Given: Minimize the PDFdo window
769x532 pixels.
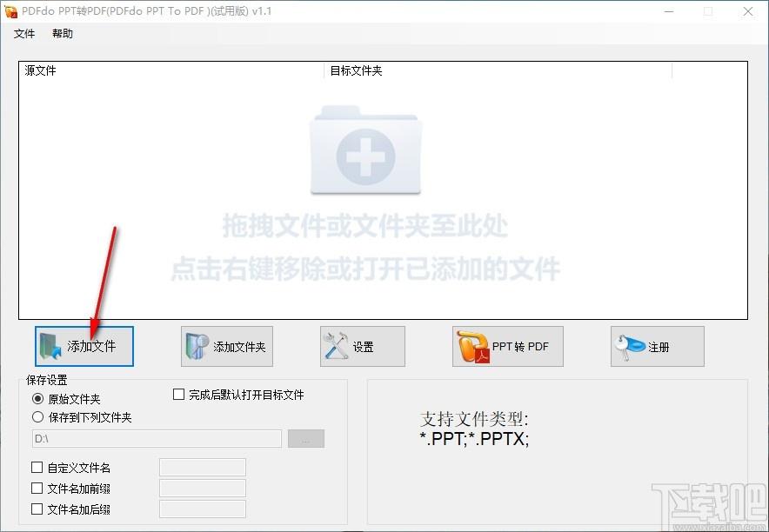Looking at the screenshot, I should point(669,11).
